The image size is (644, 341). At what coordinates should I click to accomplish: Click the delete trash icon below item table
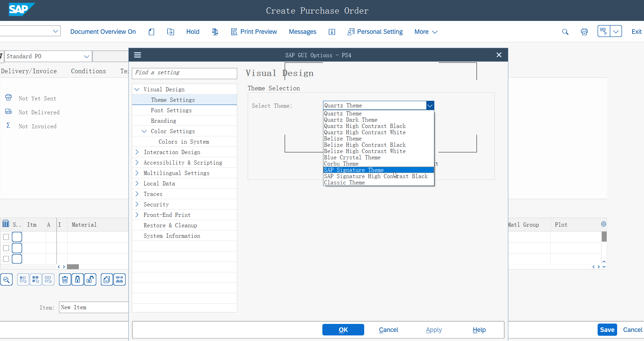[x=65, y=280]
